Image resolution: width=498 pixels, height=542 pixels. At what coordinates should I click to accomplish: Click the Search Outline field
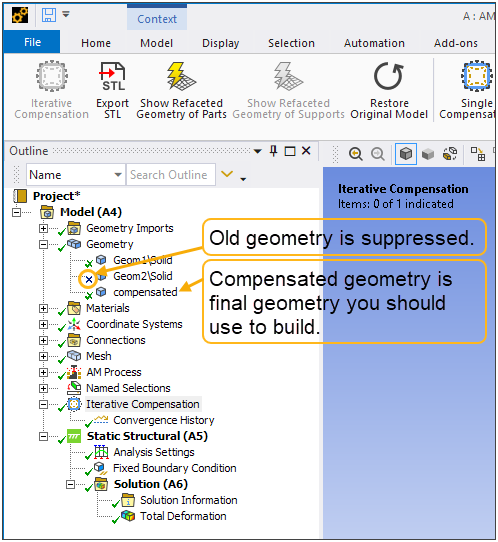pyautogui.click(x=171, y=175)
